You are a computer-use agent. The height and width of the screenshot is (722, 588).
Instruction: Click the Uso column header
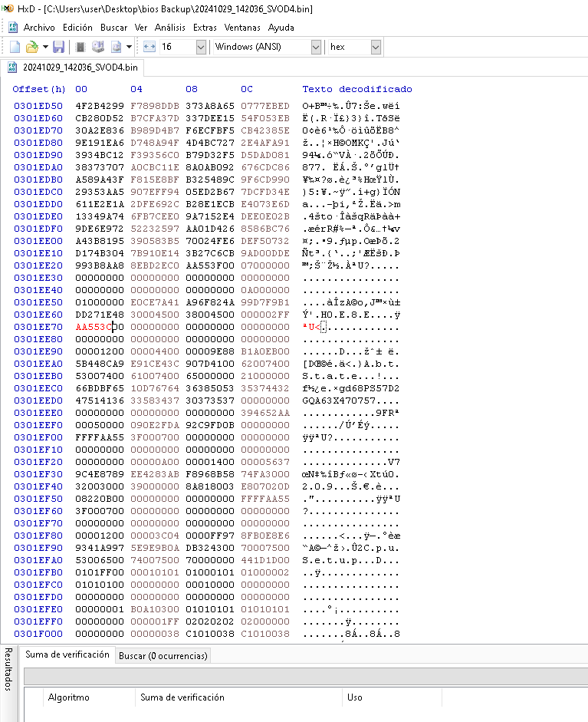coord(355,697)
